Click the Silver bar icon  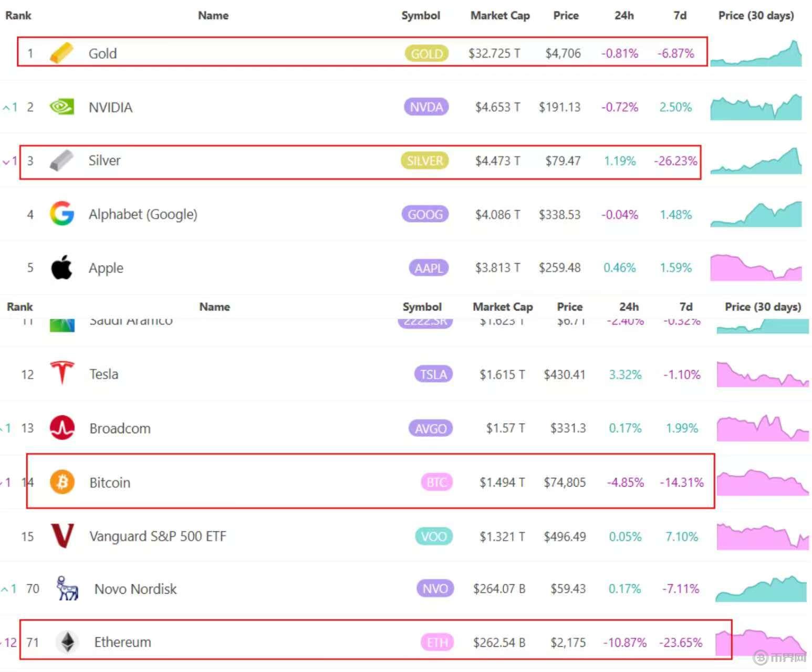coord(61,161)
